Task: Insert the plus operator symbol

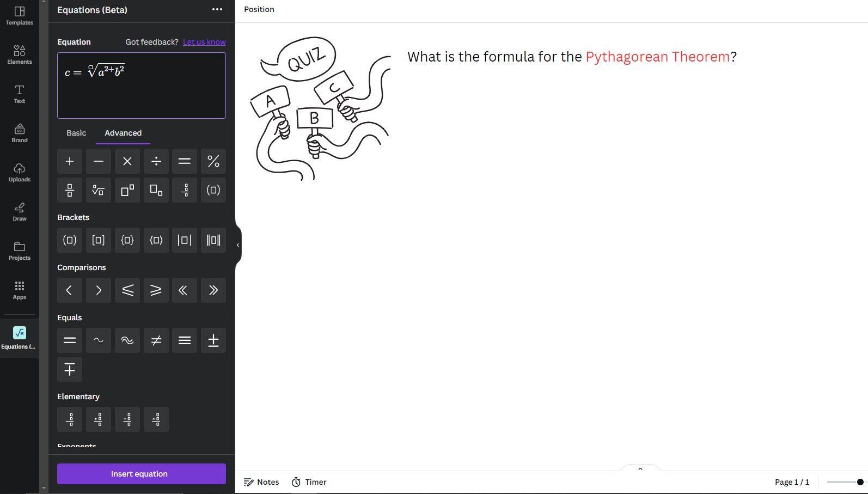Action: pos(70,161)
